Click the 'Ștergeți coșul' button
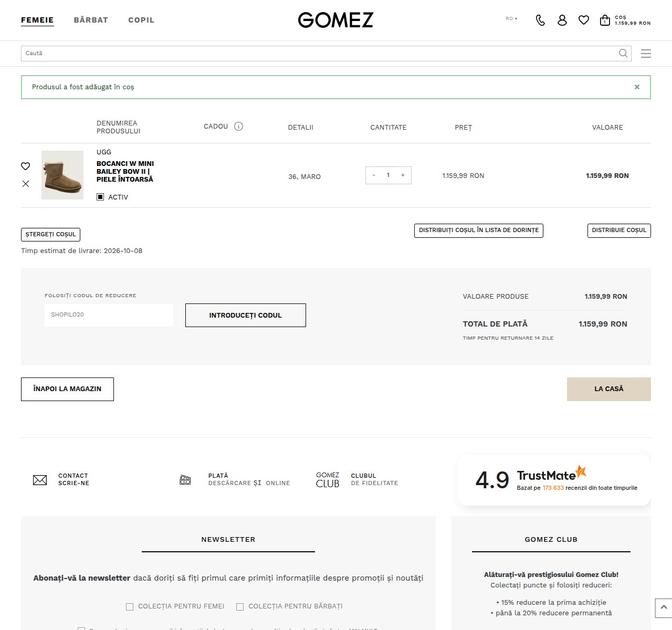The image size is (672, 630). [50, 235]
